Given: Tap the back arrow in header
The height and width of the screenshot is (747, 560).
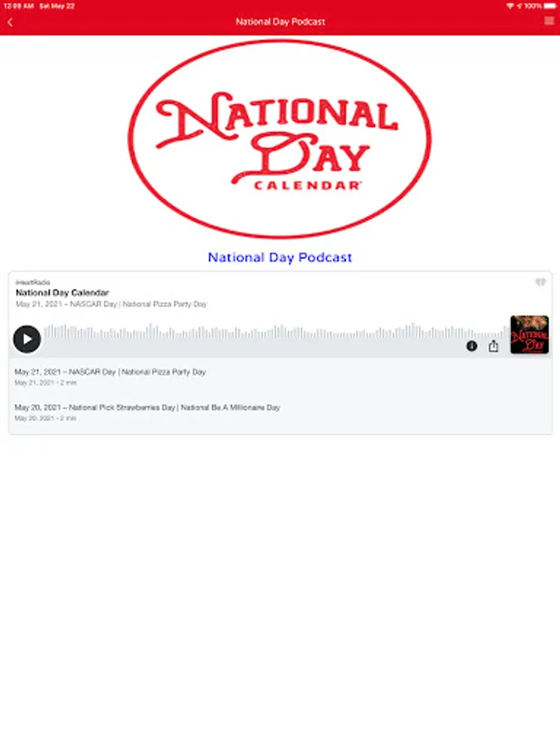Looking at the screenshot, I should (10, 22).
